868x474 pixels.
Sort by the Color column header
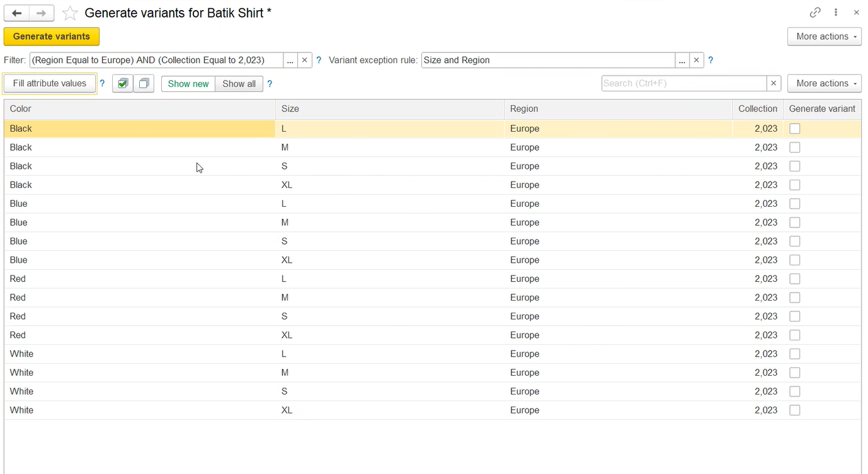(140, 109)
